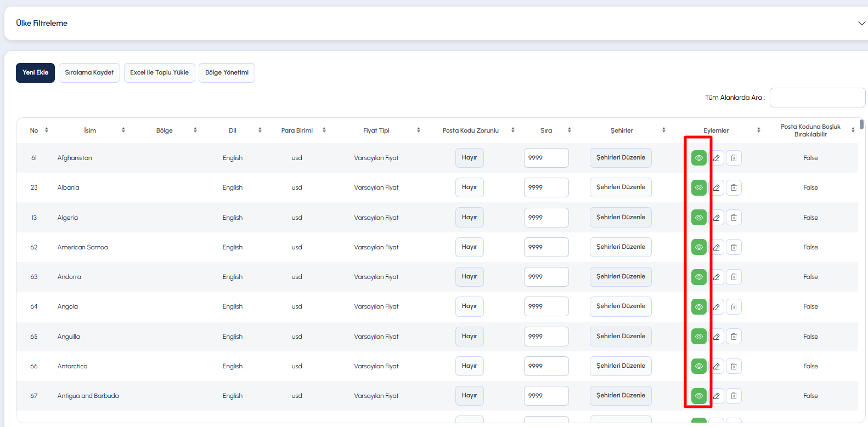Image resolution: width=868 pixels, height=427 pixels.
Task: Expand the Ülke Filtreleme panel chevron
Action: [x=861, y=23]
